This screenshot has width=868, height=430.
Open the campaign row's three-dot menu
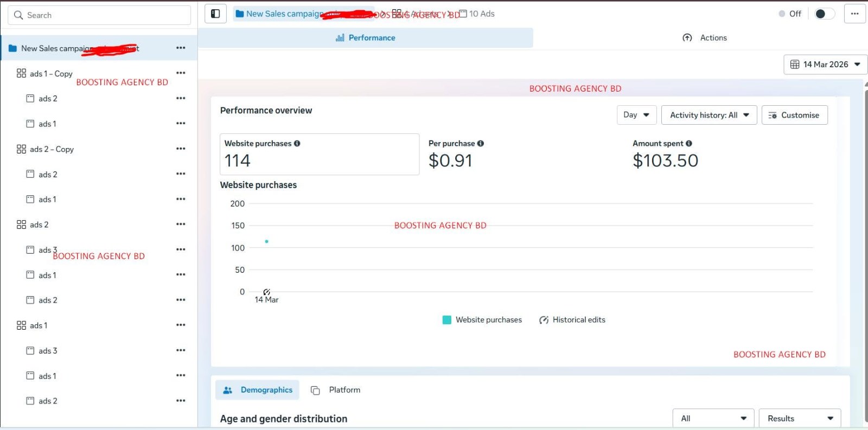coord(181,48)
